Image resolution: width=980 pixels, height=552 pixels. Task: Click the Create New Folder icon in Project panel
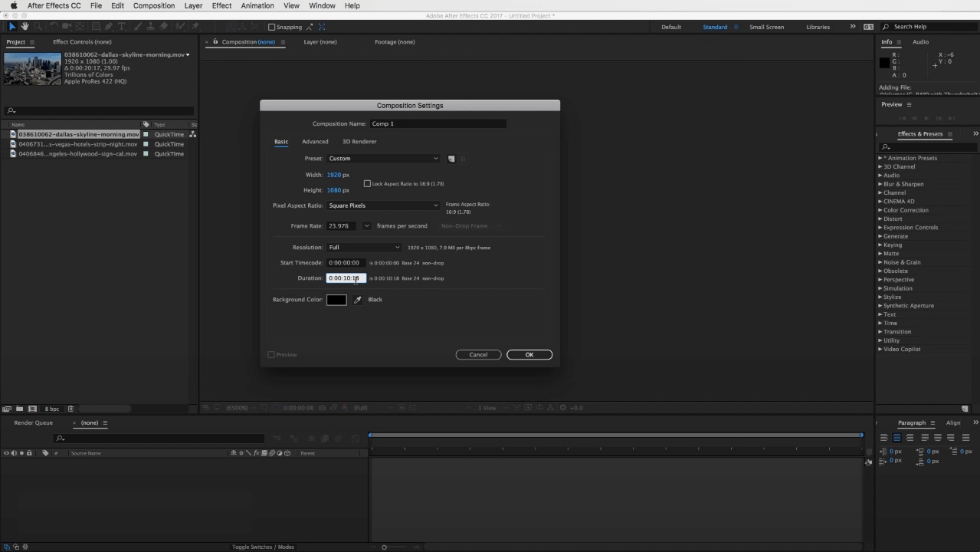click(20, 409)
